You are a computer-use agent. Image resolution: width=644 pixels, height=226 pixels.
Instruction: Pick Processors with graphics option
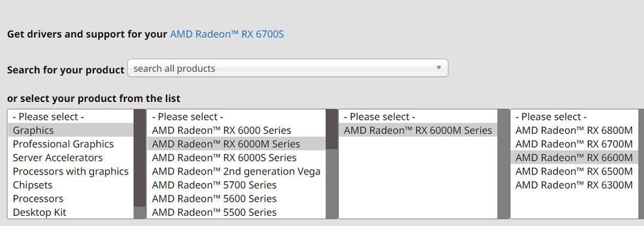[71, 171]
